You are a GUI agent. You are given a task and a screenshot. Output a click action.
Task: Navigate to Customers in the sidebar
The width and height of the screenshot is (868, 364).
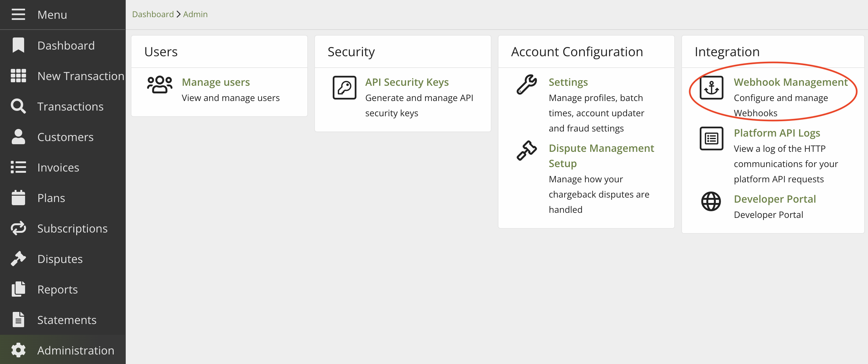[x=65, y=137]
